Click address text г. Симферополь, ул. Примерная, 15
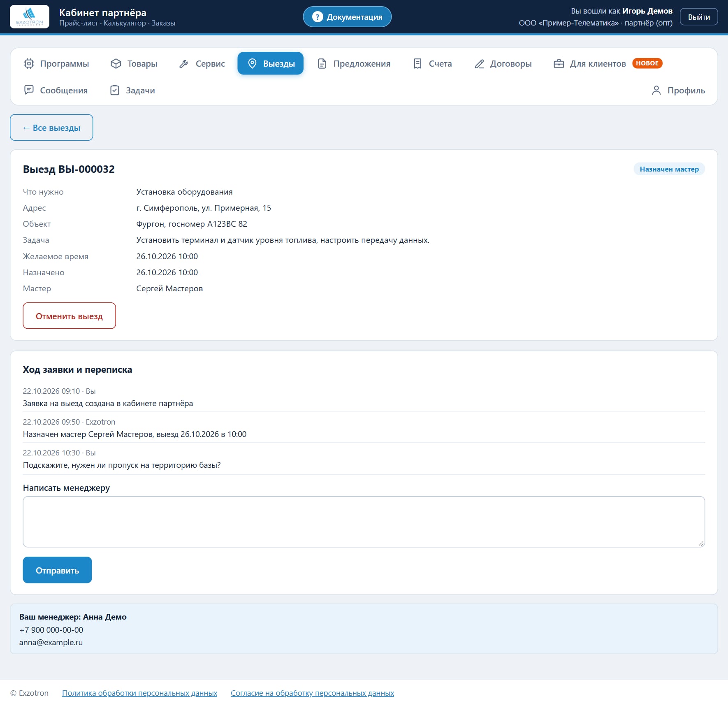This screenshot has width=728, height=706. tap(204, 208)
